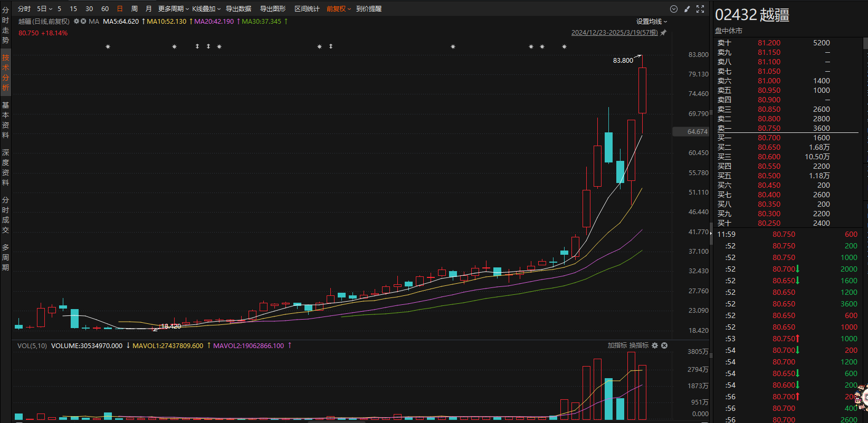Click the circled down-arrow icon

(674, 9)
